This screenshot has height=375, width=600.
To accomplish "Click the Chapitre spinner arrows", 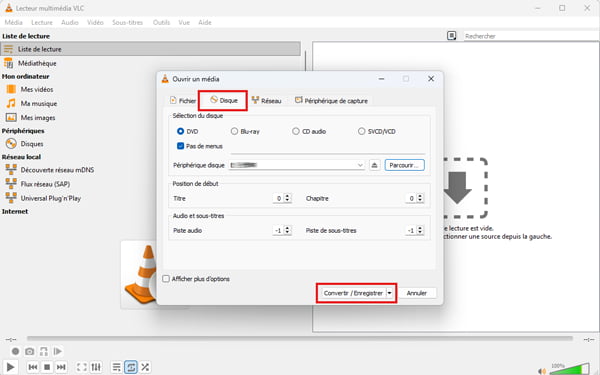I will point(420,198).
